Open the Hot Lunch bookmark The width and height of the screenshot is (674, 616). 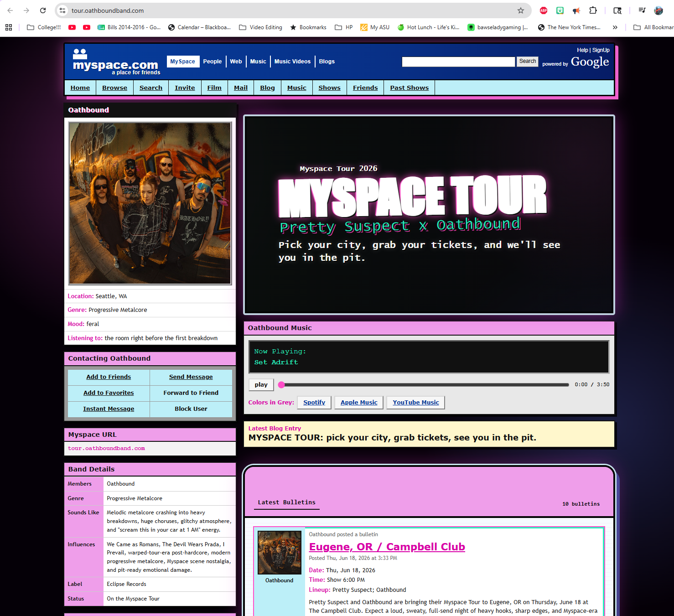[428, 27]
